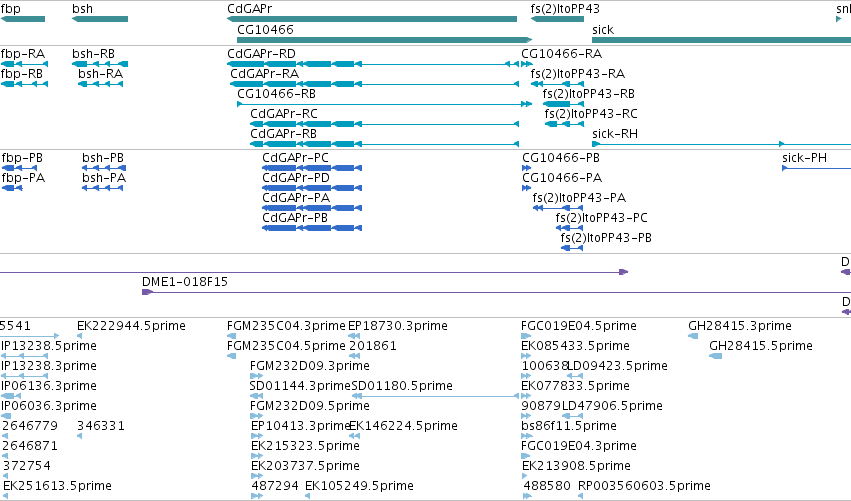Select protein fbp-PB

22,158
